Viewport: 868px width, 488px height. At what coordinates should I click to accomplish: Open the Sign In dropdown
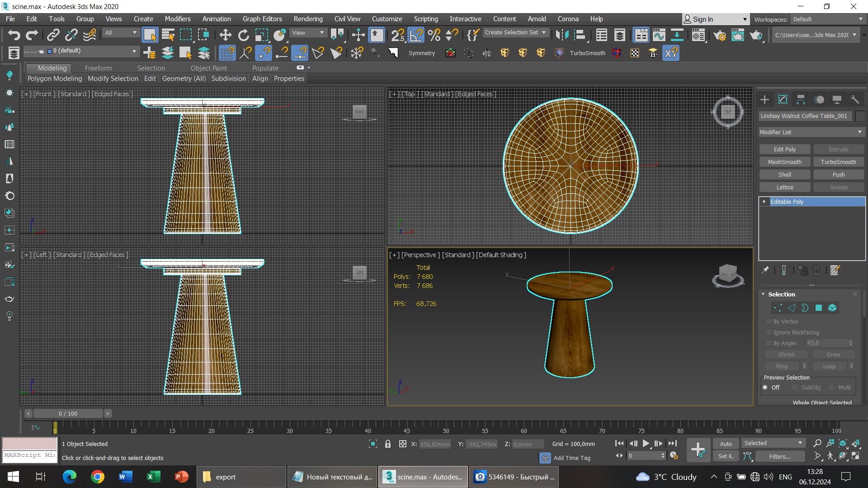coord(716,19)
